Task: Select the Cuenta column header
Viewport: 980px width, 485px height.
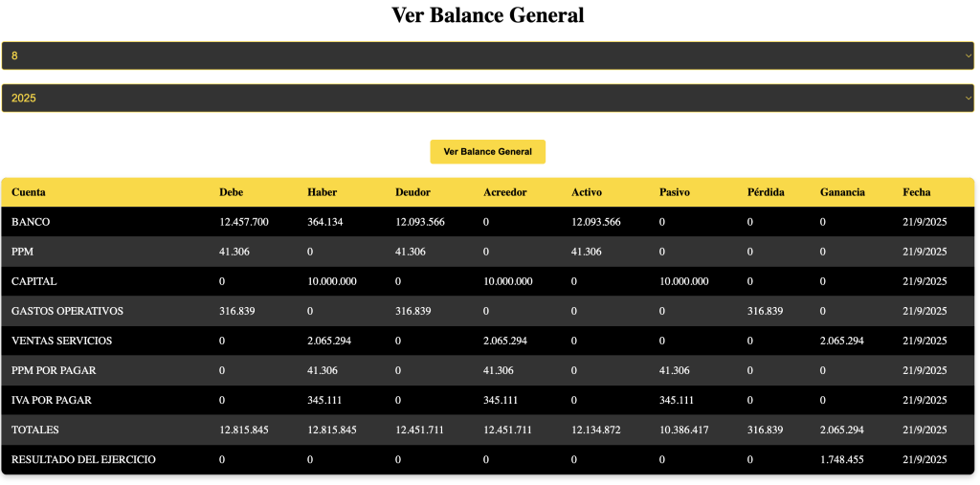Action: [x=29, y=192]
